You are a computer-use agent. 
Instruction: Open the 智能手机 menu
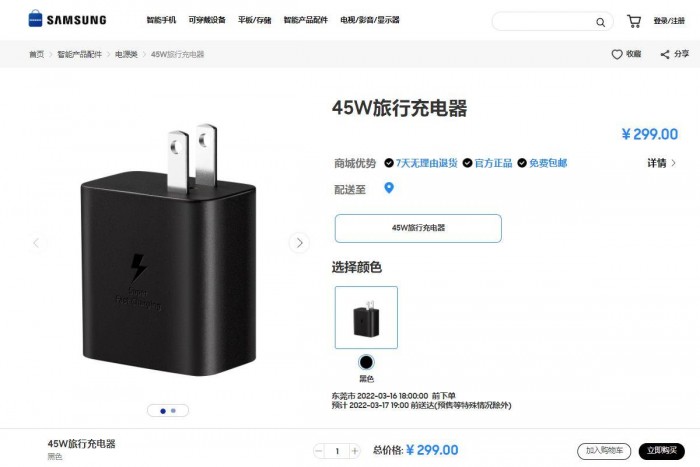point(161,20)
